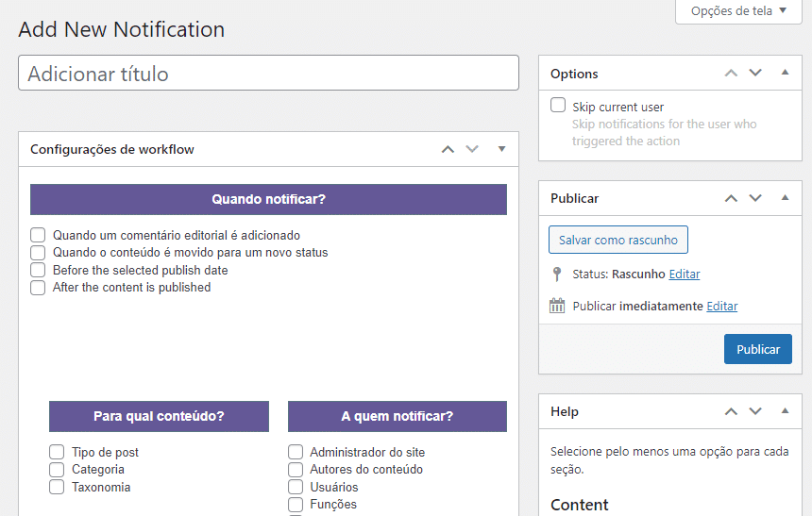Move Publicar panel up with arrow icon
This screenshot has width=812, height=516.
pos(731,198)
